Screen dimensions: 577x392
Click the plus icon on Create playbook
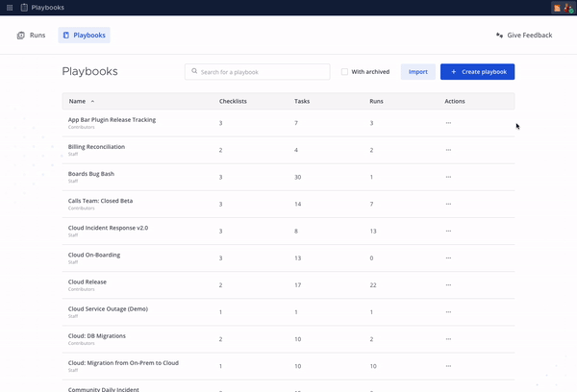454,72
